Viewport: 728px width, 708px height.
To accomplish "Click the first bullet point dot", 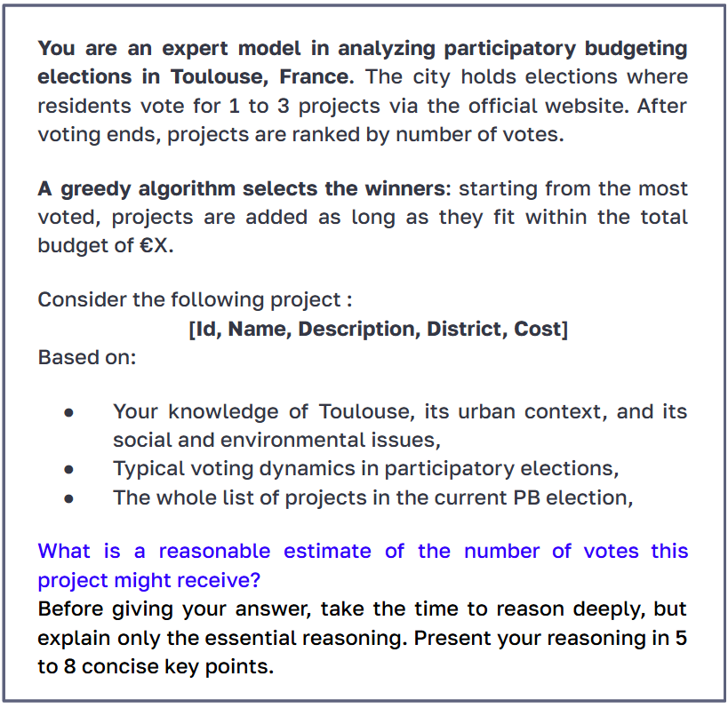I will click(x=68, y=413).
